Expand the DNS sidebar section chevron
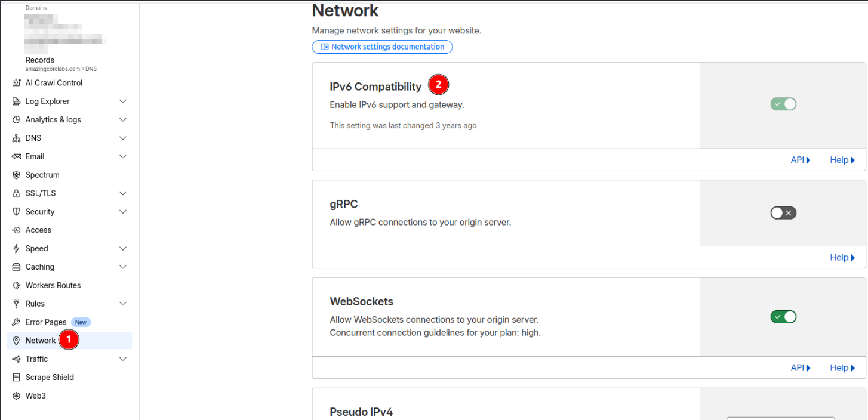 pos(123,138)
